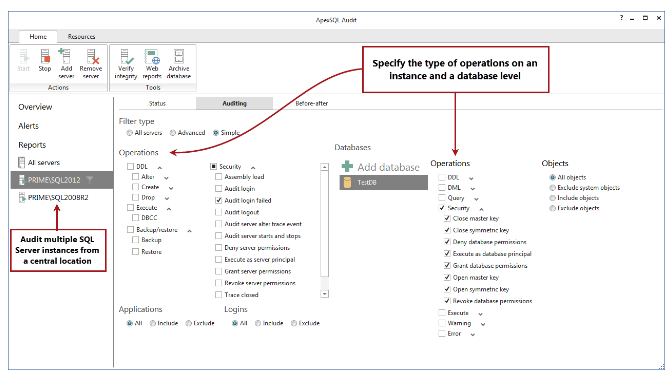Click the green Add database plus icon
This screenshot has height=376, width=670.
click(x=347, y=166)
